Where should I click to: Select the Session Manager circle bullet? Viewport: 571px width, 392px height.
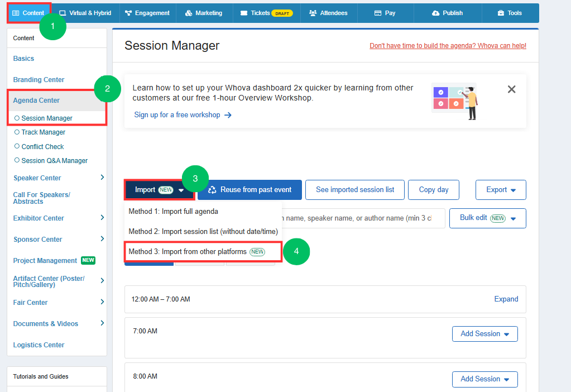[17, 118]
